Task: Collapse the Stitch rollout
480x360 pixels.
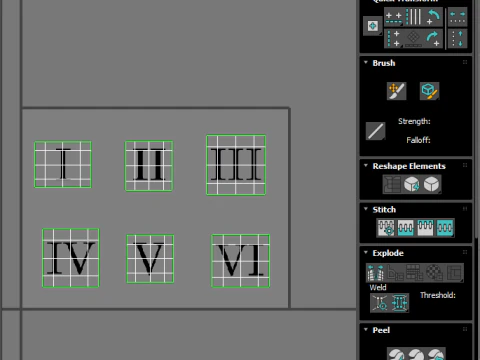Action: click(x=366, y=209)
